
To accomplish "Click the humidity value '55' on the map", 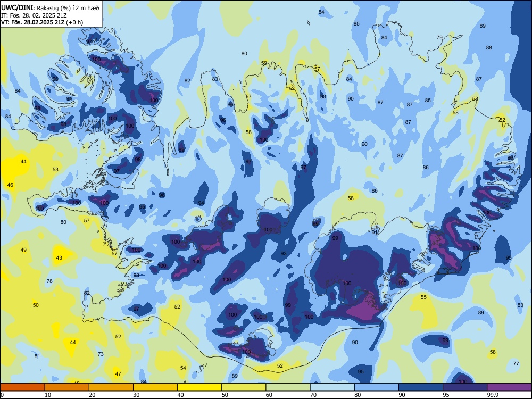I will (424, 297).
